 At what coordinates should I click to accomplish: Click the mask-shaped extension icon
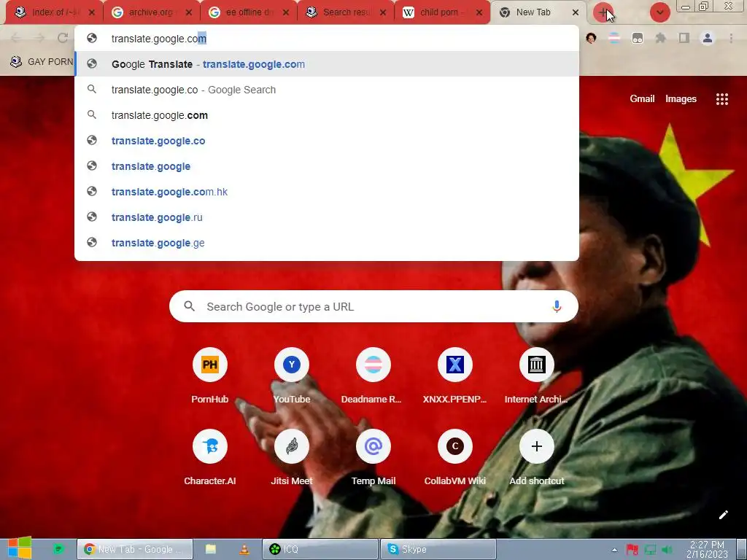click(638, 38)
